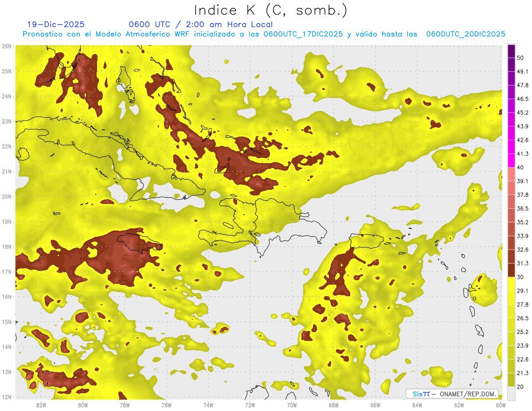532x411 pixels.
Task: Click the '16N' latitude label
Action: [x=6, y=297]
